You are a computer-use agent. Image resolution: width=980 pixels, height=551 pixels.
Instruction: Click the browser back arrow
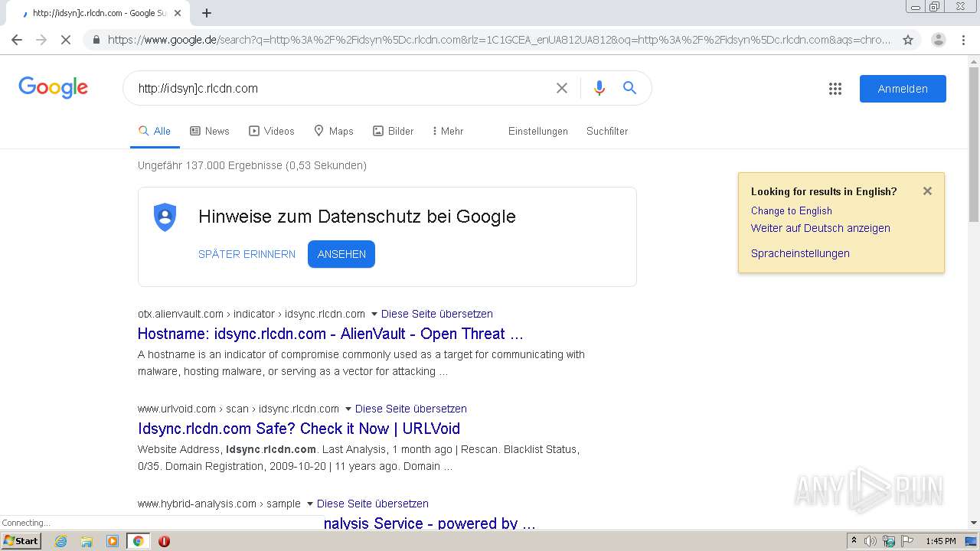tap(17, 40)
